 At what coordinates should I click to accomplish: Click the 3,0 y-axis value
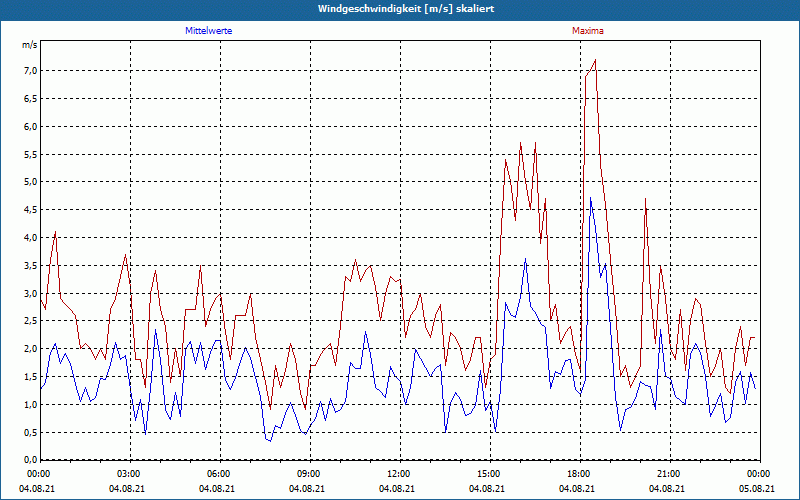(x=30, y=293)
